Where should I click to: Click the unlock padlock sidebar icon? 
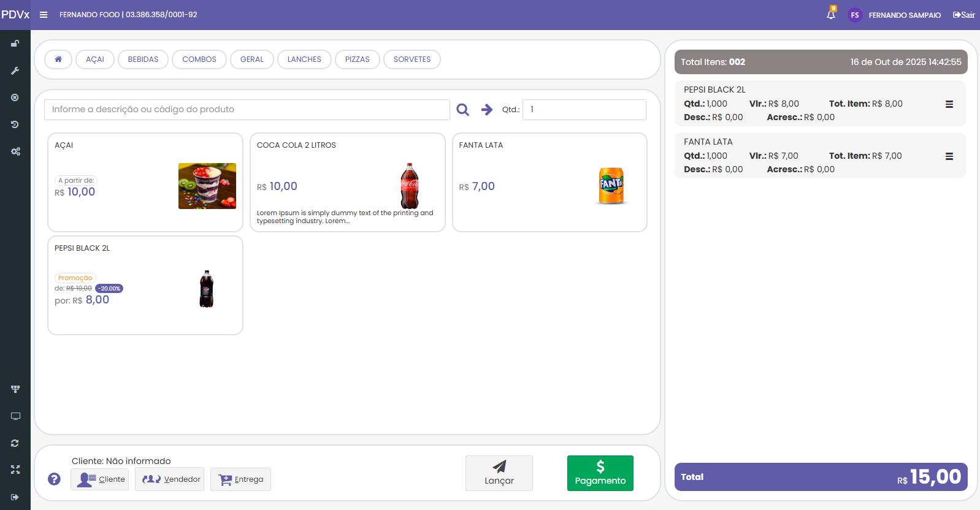click(15, 44)
